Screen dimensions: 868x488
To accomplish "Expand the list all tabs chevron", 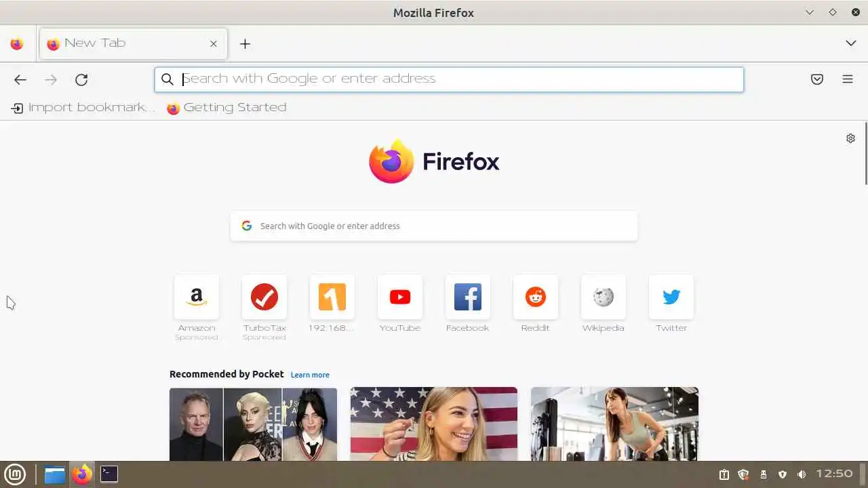I will tap(851, 43).
